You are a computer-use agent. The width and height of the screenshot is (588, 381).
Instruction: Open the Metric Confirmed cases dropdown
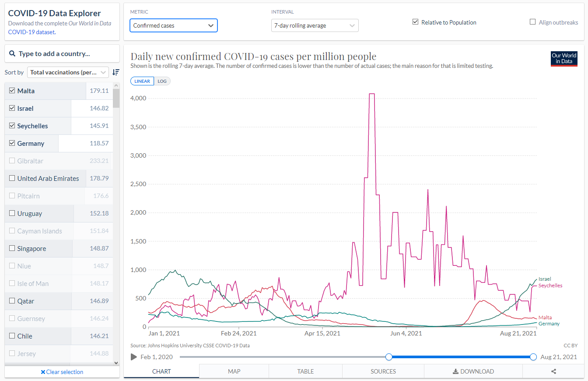(x=174, y=25)
